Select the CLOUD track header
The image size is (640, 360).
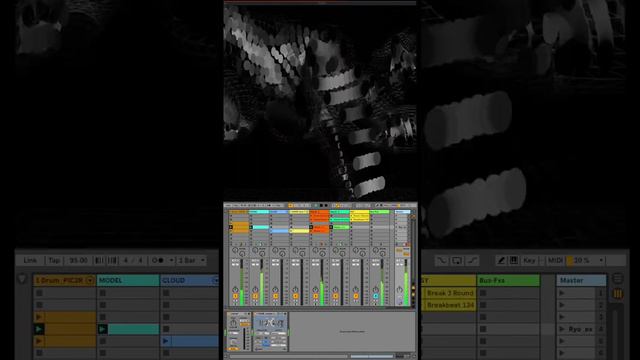click(x=190, y=280)
